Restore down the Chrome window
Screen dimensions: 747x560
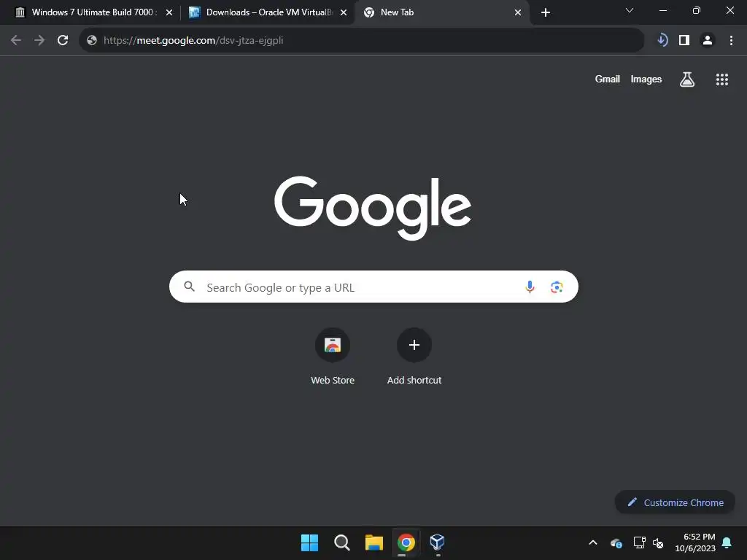[697, 10]
